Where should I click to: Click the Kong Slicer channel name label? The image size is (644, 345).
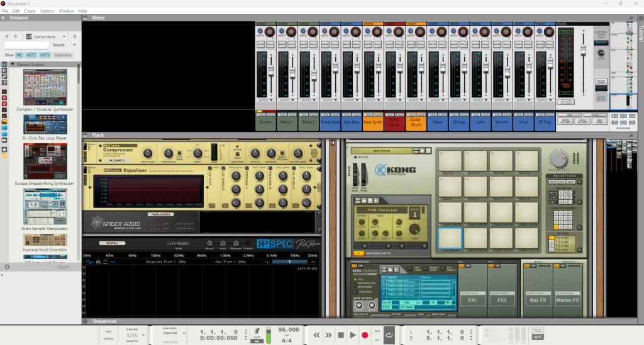[394, 123]
